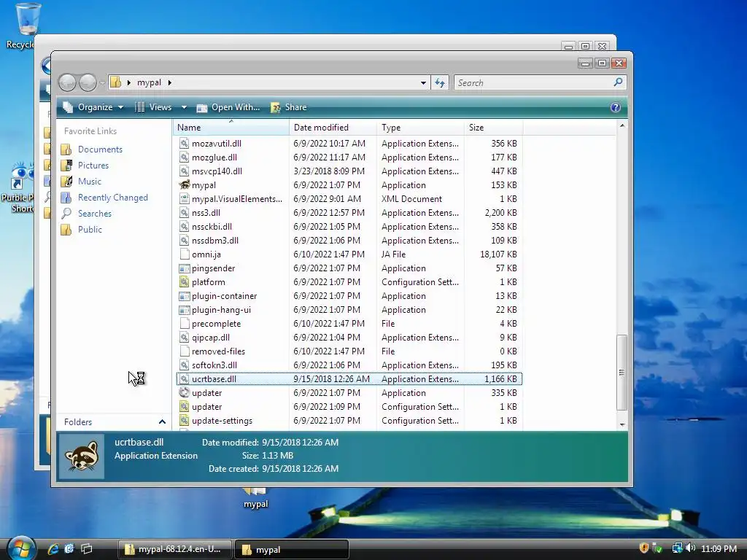
Task: Click the arrow before mypal in address bar
Action: point(128,82)
